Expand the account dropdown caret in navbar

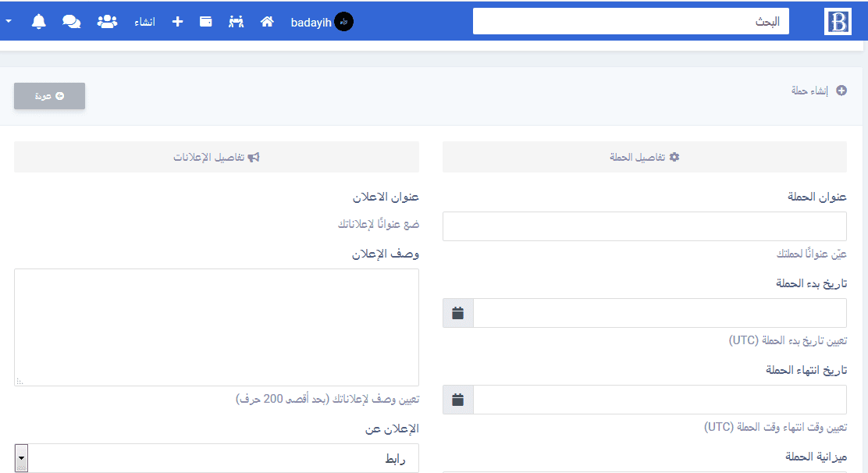tap(9, 22)
